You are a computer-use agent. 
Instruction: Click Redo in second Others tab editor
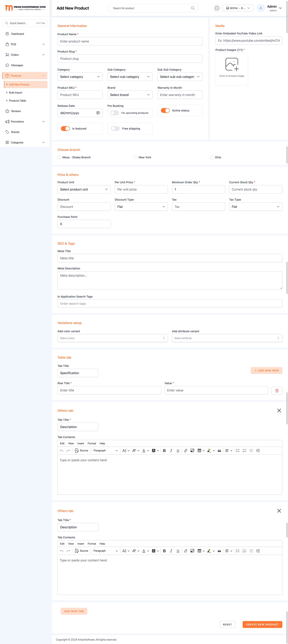[x=68, y=551]
